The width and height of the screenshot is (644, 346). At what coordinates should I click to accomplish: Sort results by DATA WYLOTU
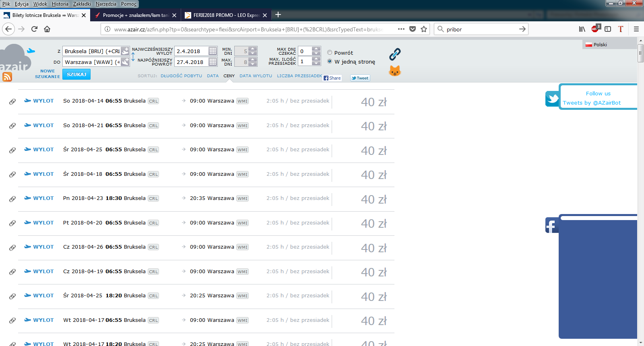pyautogui.click(x=256, y=76)
